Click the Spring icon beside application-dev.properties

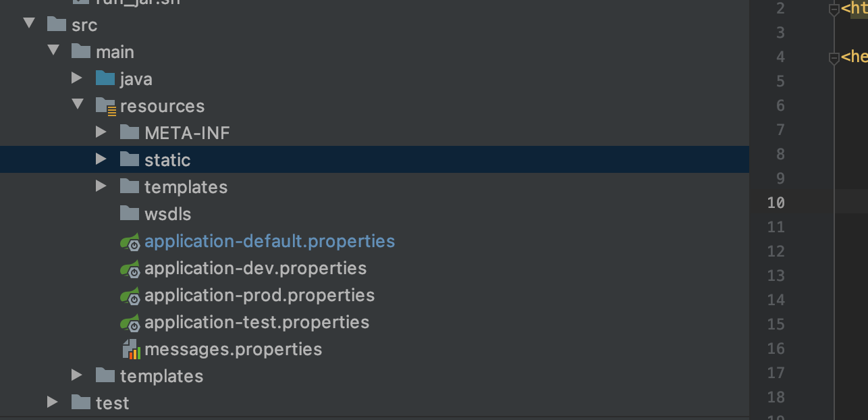130,269
